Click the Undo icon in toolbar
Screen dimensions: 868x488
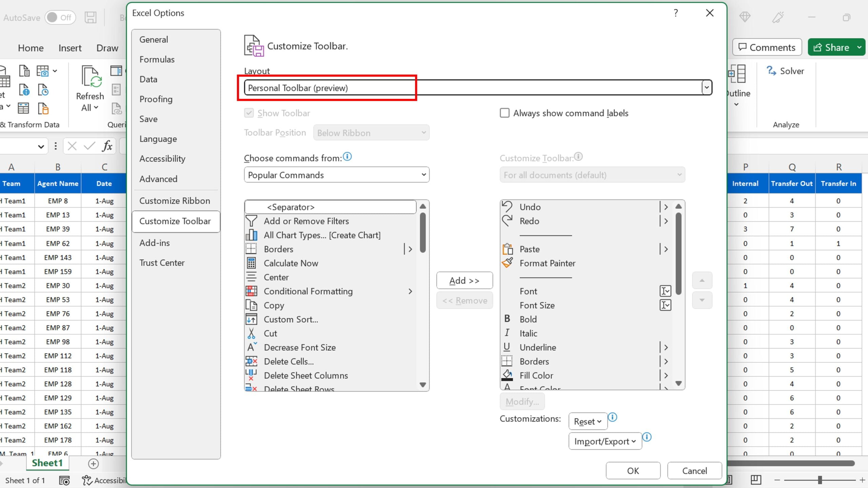click(x=508, y=207)
